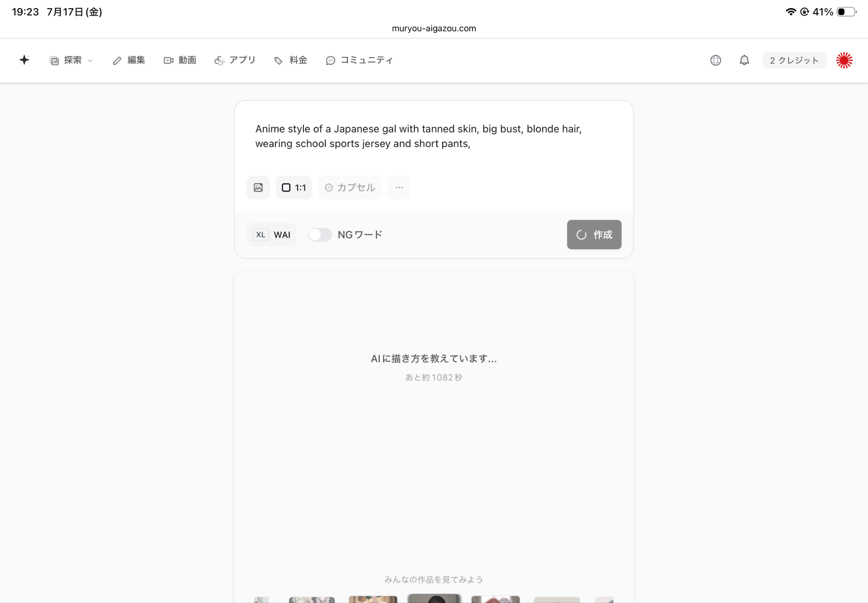Viewport: 868px width, 603px height.
Task: Click the 作成 create button
Action: tap(594, 234)
